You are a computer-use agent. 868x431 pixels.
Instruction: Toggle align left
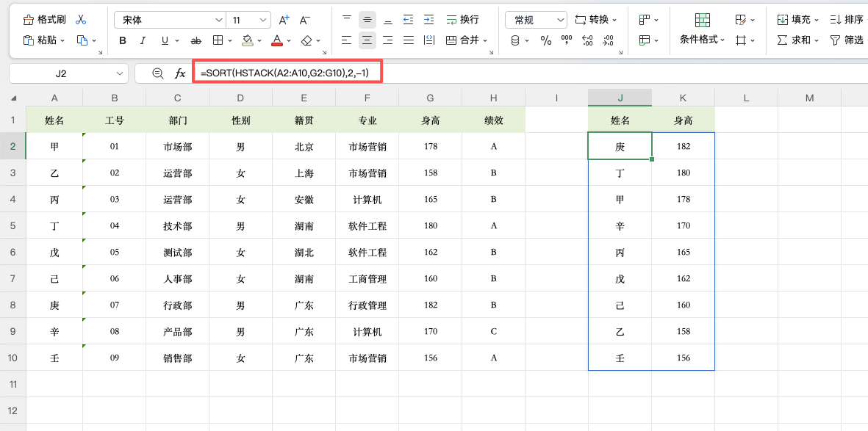pyautogui.click(x=346, y=40)
